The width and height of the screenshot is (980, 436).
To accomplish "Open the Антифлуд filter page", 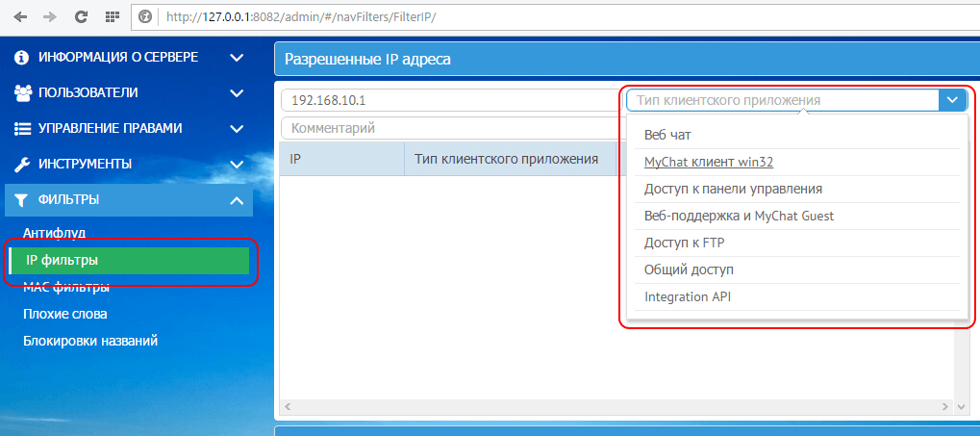I will [55, 233].
